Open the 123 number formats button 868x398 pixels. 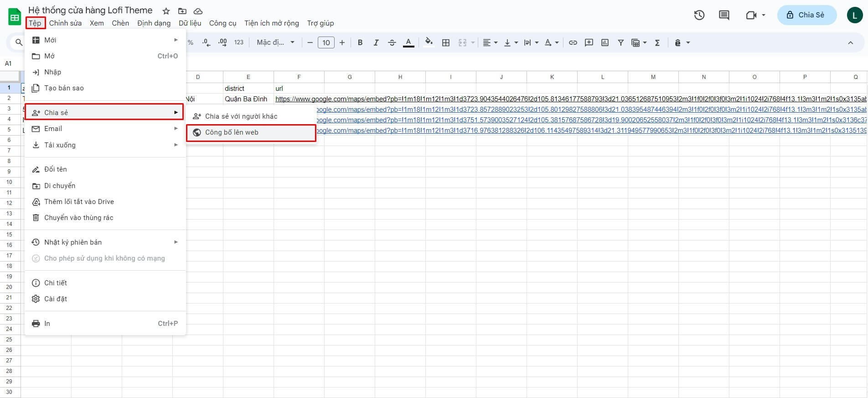click(239, 42)
